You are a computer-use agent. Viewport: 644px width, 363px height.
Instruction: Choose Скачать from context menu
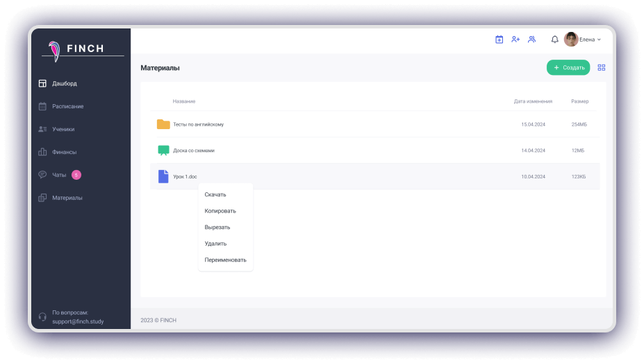pyautogui.click(x=215, y=194)
